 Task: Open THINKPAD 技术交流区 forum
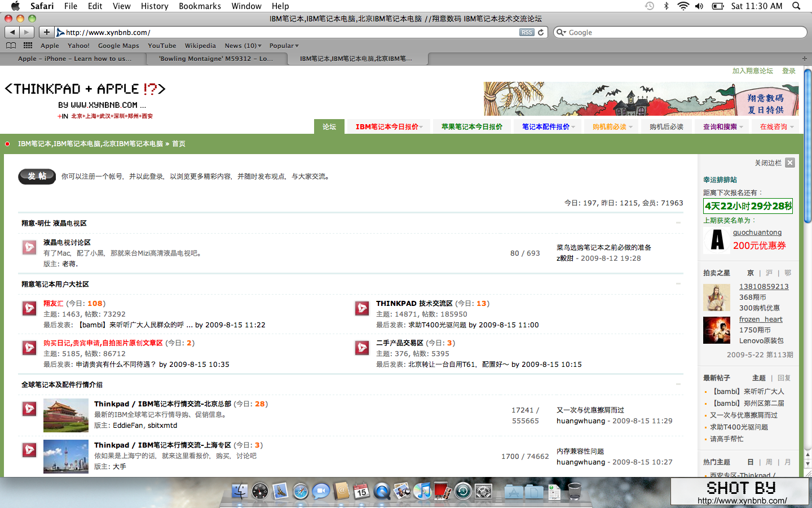[x=414, y=303]
